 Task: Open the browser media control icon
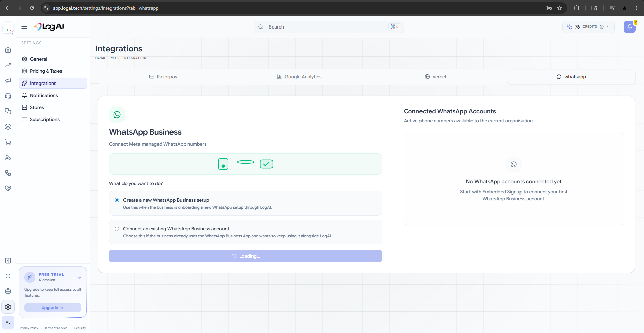[612, 8]
